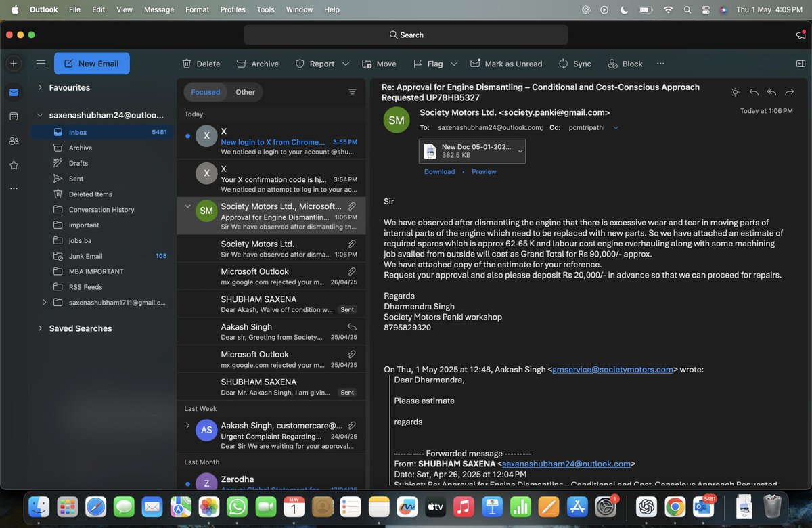
Task: Open Finder from the Dock
Action: [39, 506]
